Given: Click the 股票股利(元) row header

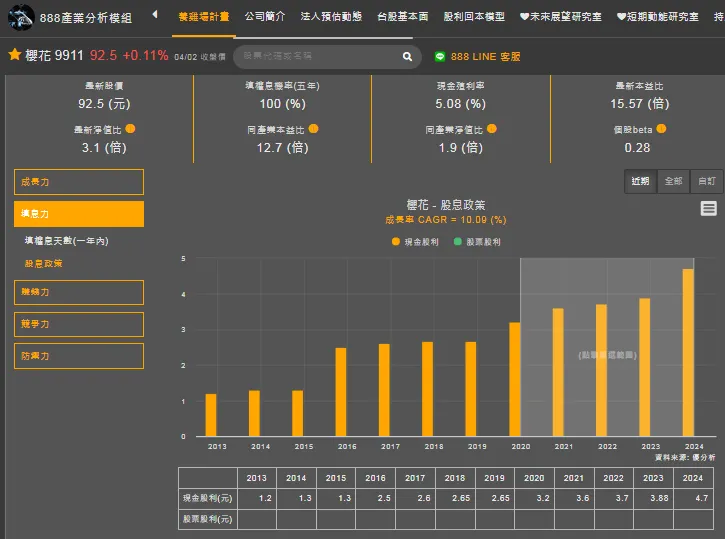Looking at the screenshot, I should [x=208, y=519].
